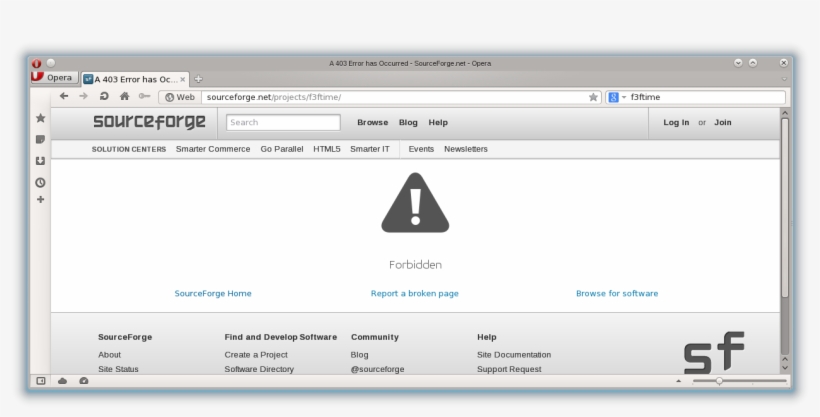This screenshot has width=820, height=417.
Task: Open the password wand key icon
Action: [144, 96]
